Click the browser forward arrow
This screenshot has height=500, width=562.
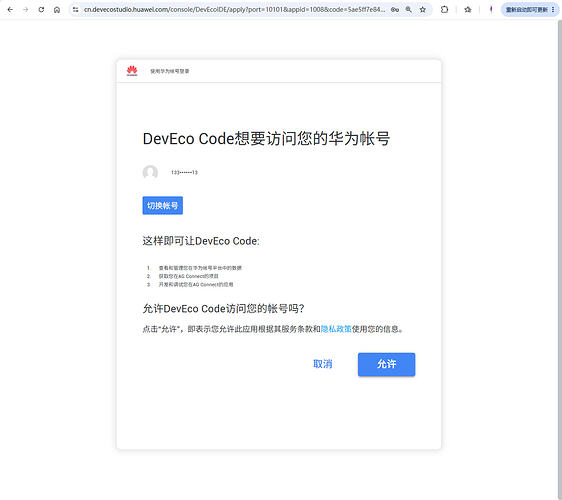(x=25, y=10)
